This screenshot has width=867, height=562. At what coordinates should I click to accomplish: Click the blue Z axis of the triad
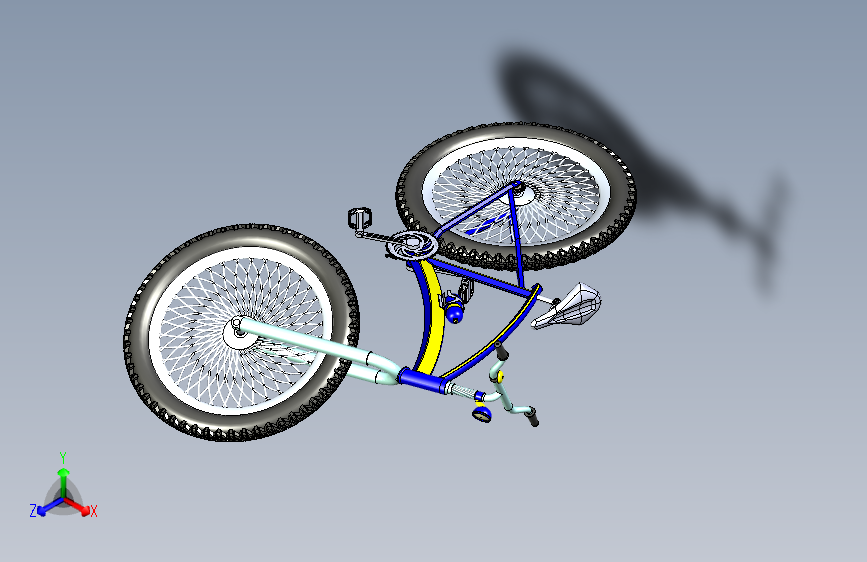[x=49, y=507]
